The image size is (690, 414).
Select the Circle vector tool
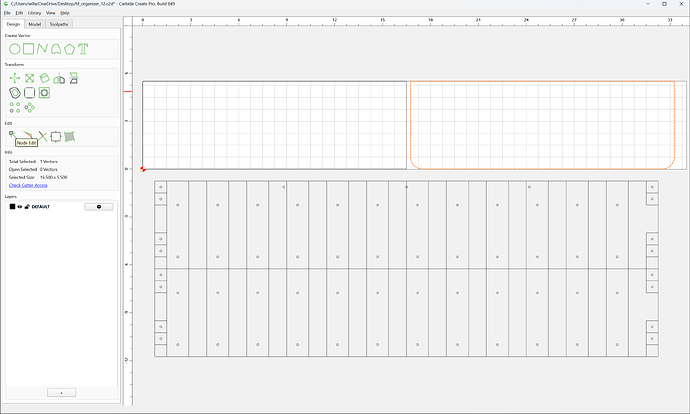click(15, 49)
